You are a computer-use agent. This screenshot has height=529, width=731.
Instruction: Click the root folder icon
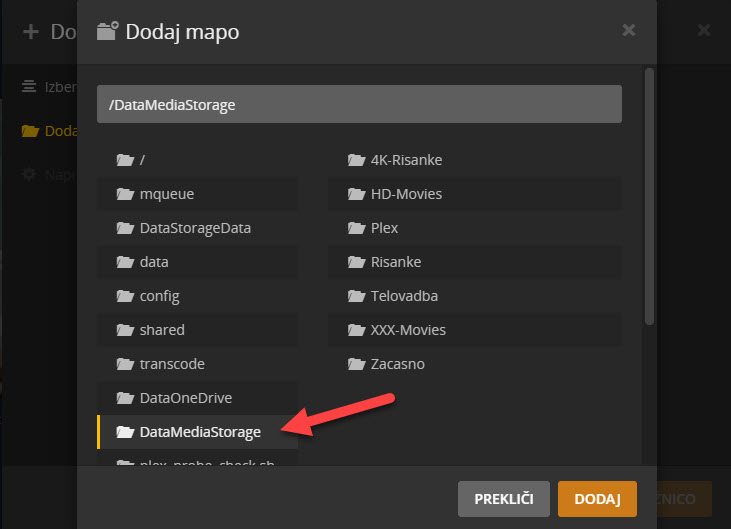pos(125,160)
